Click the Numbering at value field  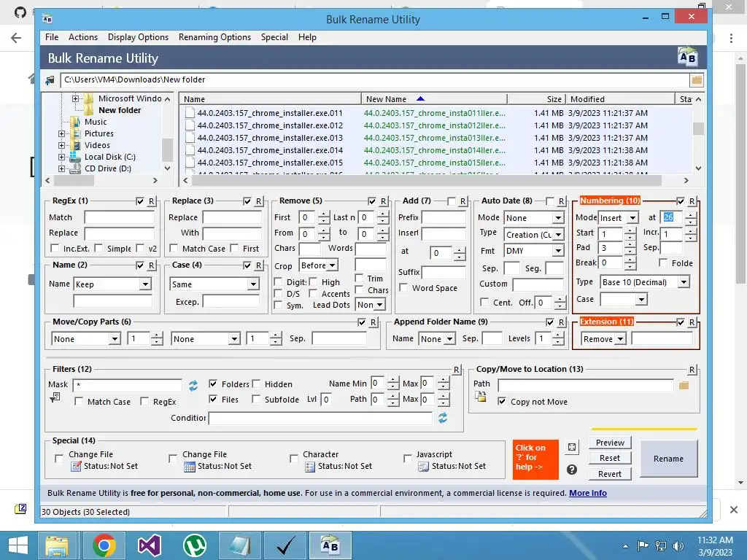(671, 217)
